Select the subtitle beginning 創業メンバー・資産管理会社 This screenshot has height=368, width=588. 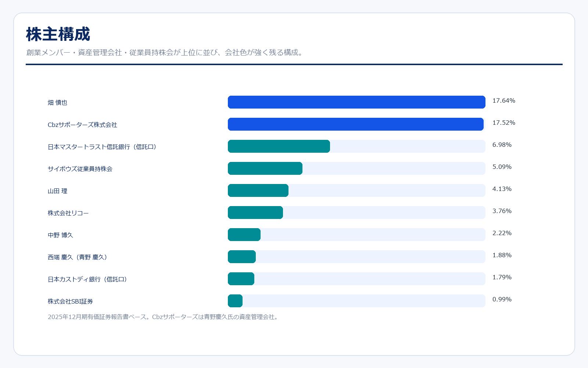click(165, 53)
